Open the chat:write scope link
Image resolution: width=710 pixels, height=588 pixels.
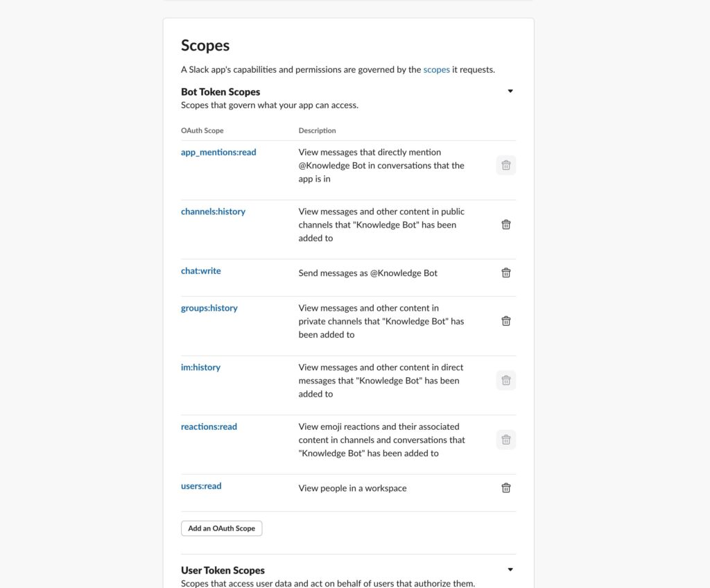point(201,270)
